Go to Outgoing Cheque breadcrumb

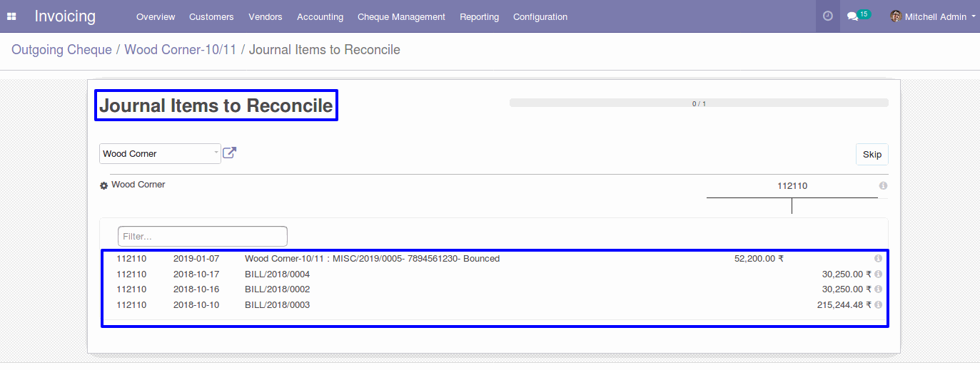pos(61,50)
